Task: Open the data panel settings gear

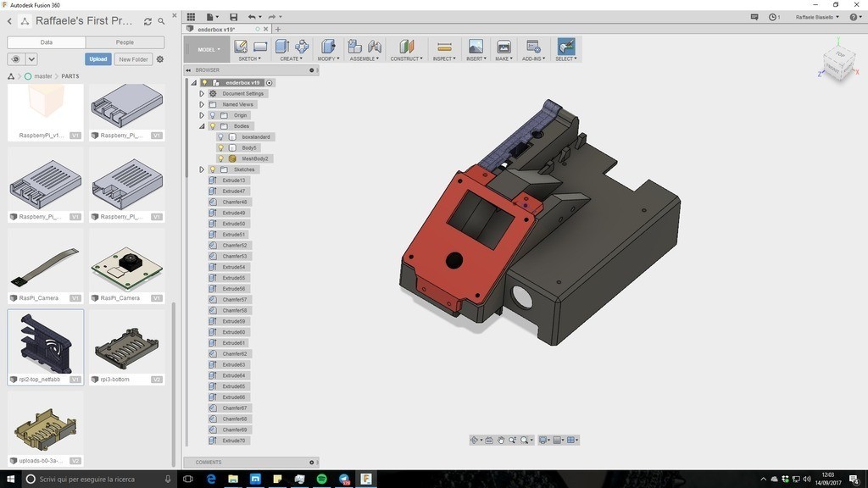Action: [x=160, y=59]
